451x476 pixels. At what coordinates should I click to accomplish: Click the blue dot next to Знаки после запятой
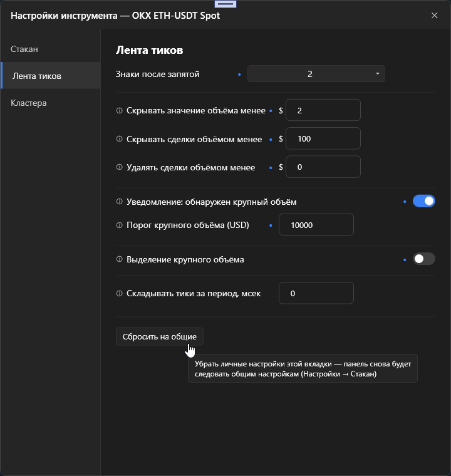coord(239,75)
